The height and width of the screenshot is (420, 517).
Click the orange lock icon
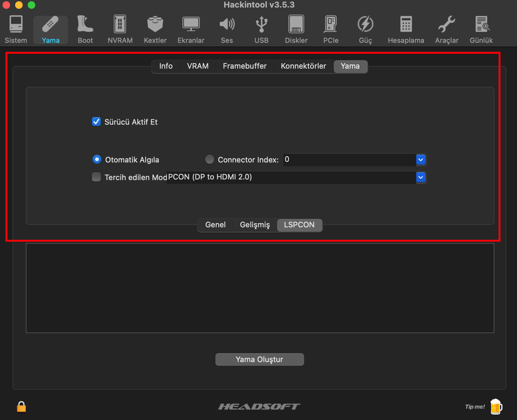click(x=21, y=406)
